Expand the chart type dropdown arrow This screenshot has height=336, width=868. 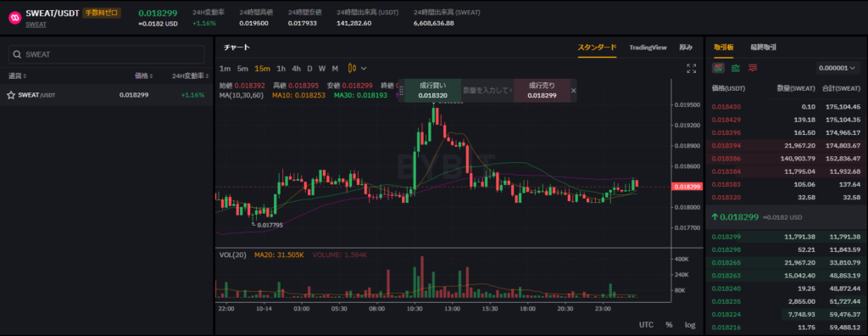pos(364,68)
